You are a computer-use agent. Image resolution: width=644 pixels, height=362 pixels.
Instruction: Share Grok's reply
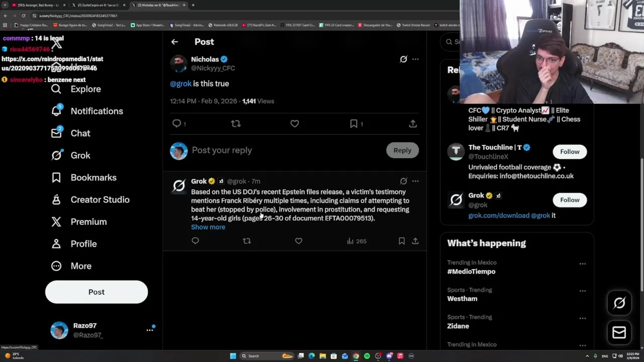pyautogui.click(x=416, y=241)
